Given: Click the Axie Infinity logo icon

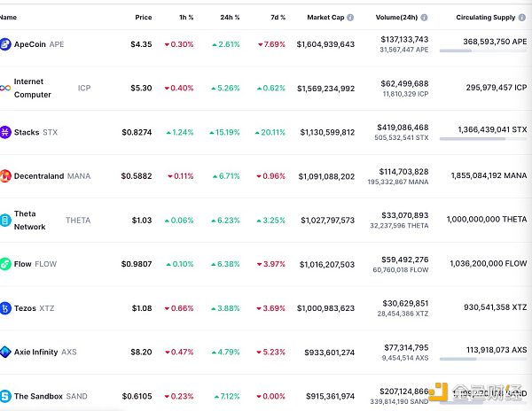Looking at the screenshot, I should pyautogui.click(x=5, y=352).
